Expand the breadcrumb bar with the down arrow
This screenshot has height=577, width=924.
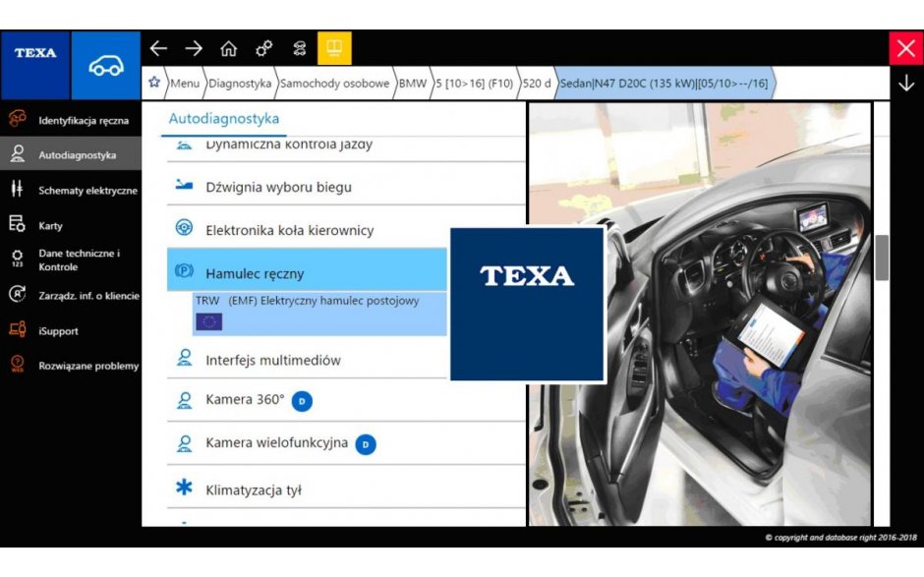coord(906,84)
